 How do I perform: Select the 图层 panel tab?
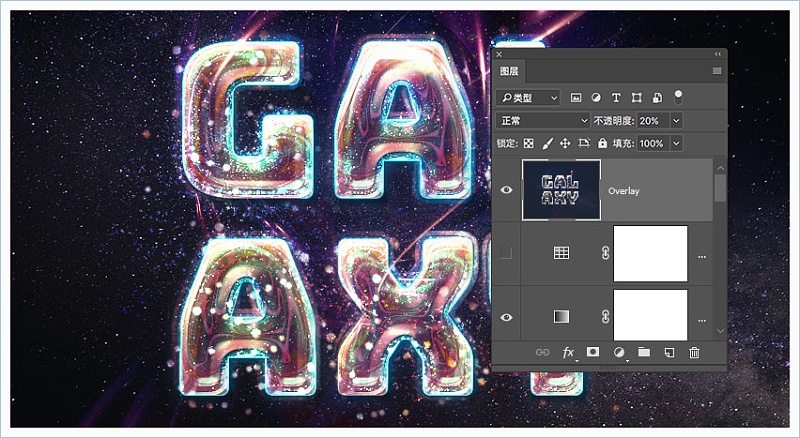point(509,71)
